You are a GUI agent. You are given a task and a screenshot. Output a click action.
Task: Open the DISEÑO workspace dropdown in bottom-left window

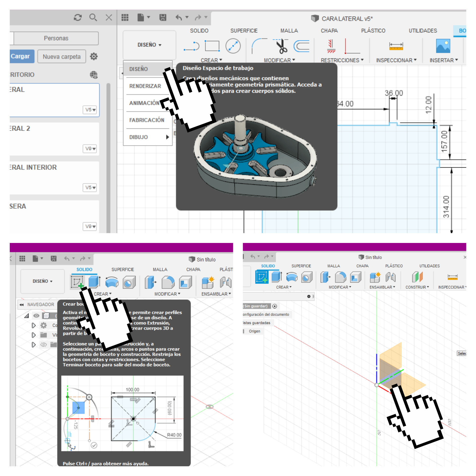[42, 281]
